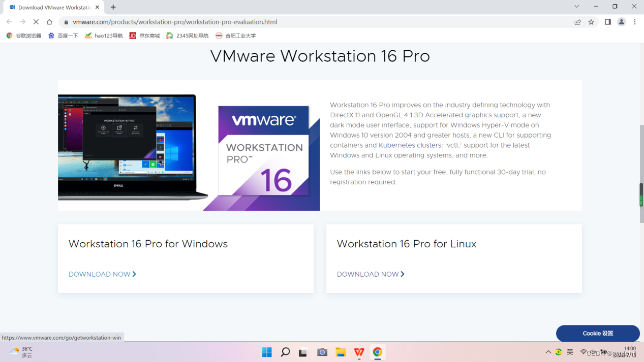The width and height of the screenshot is (644, 362).
Task: Click DOWNLOAD NOW for Windows
Action: [102, 274]
